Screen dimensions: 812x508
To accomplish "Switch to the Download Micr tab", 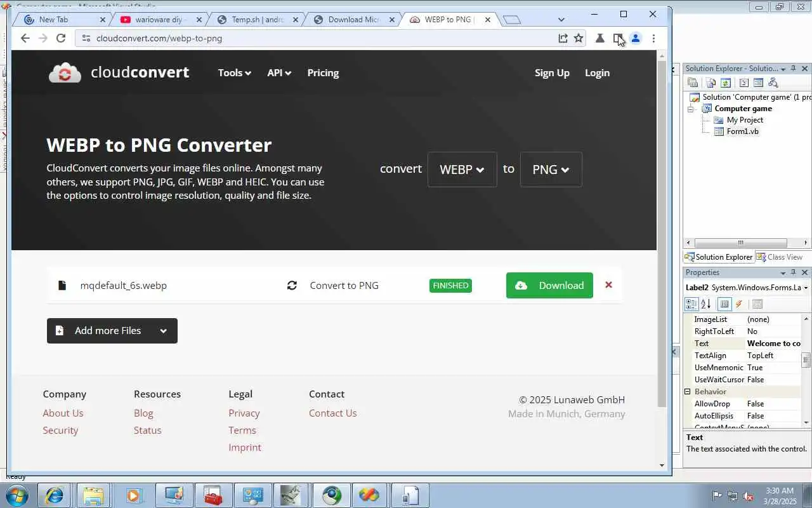I will [353, 20].
